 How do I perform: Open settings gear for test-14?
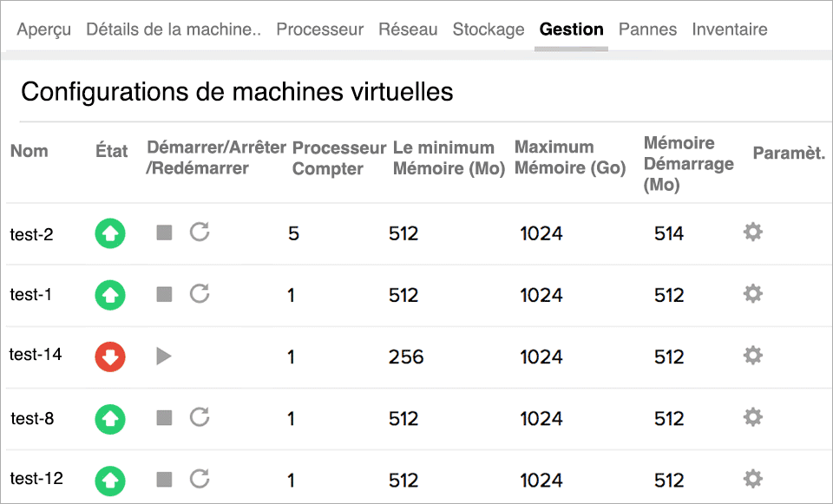(753, 357)
